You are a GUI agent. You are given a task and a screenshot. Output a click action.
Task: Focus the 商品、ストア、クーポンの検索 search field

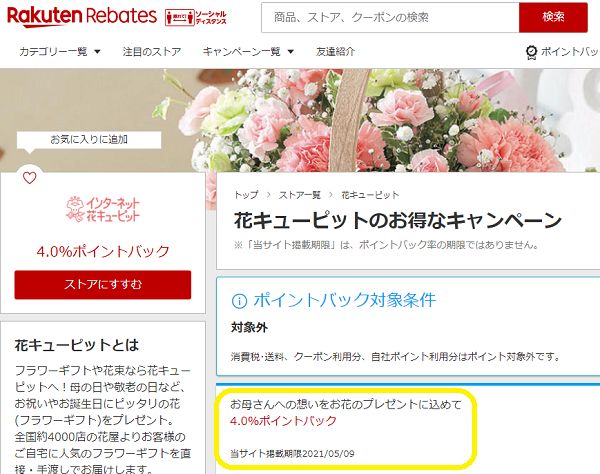pyautogui.click(x=390, y=17)
